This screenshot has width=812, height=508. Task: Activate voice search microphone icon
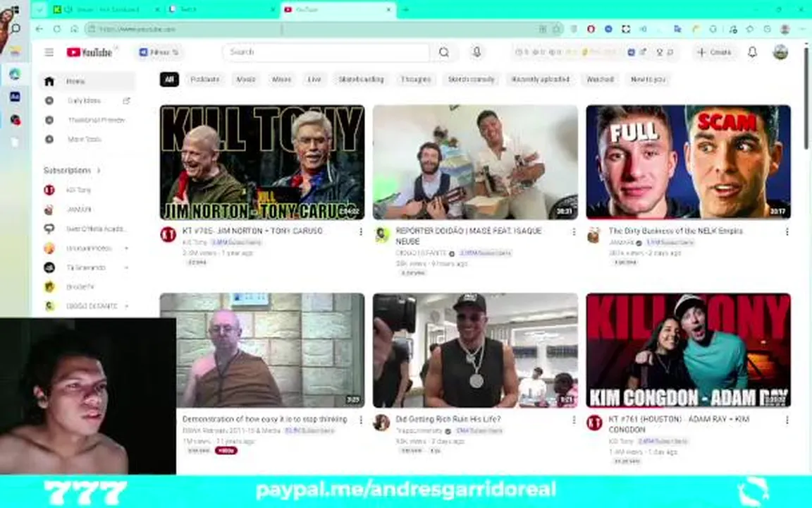coord(477,52)
